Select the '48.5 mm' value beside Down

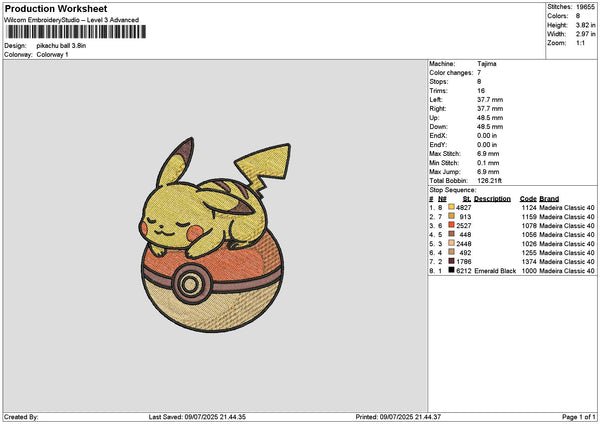(x=490, y=127)
